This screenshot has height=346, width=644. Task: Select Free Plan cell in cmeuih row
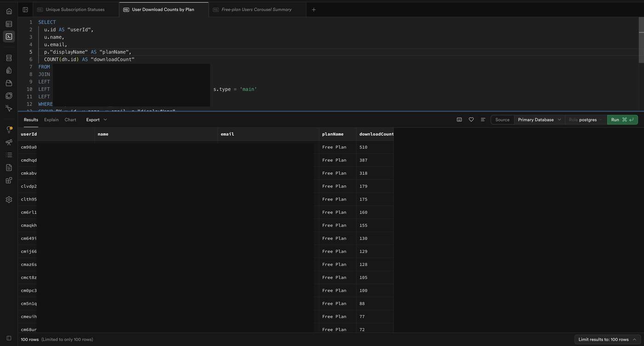(x=338, y=317)
